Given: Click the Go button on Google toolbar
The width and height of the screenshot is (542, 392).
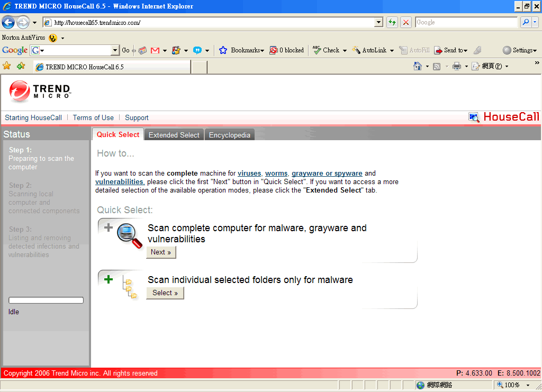Looking at the screenshot, I should pyautogui.click(x=126, y=50).
